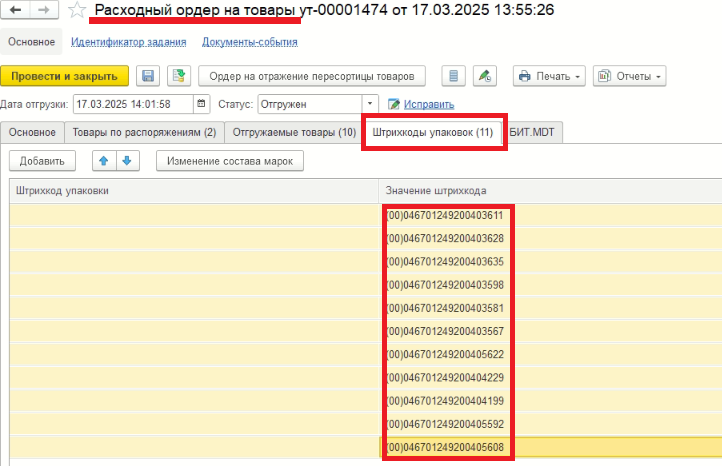Screen dimensions: 722x466
Task: Move row down with the down arrow
Action: click(x=126, y=161)
